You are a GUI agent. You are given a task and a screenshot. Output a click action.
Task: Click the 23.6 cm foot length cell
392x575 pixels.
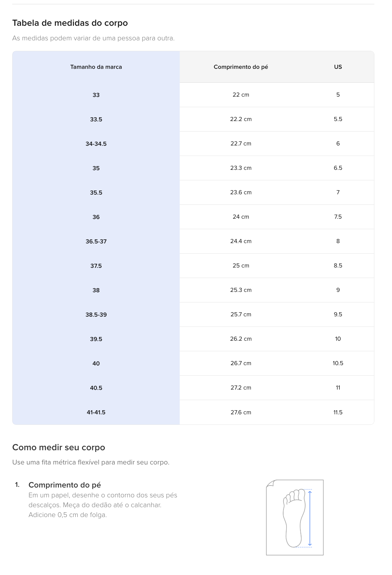point(241,193)
